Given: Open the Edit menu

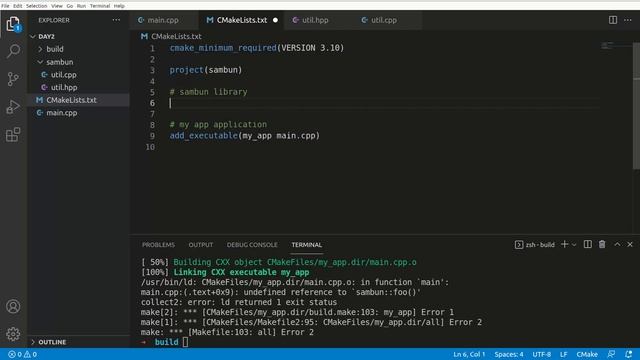Looking at the screenshot, I should [18, 6].
